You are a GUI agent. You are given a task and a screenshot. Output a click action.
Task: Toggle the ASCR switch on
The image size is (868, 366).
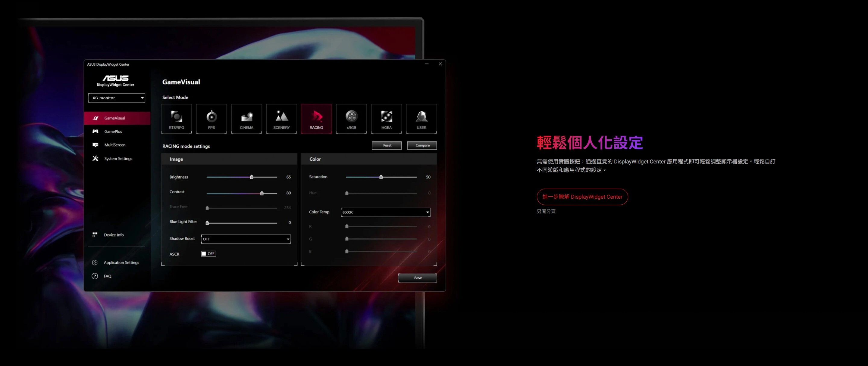(208, 253)
